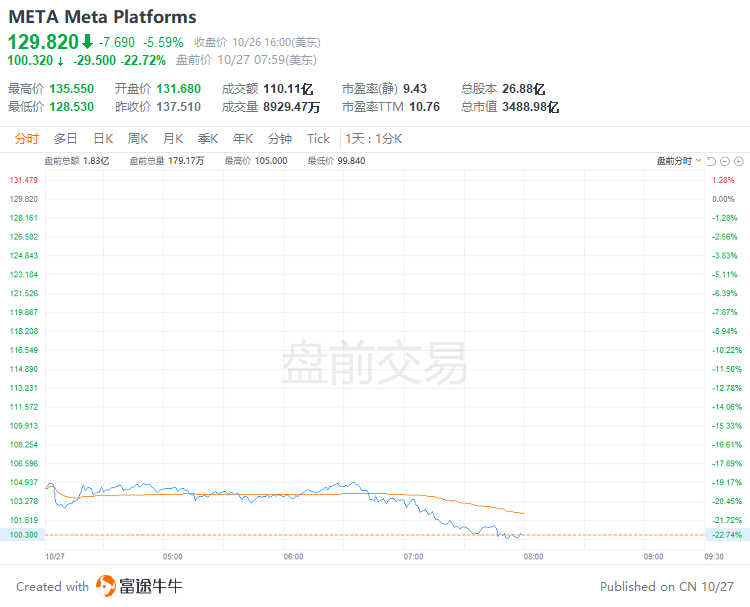
Task: Click the 1天 : 1分K interval label
Action: [374, 139]
